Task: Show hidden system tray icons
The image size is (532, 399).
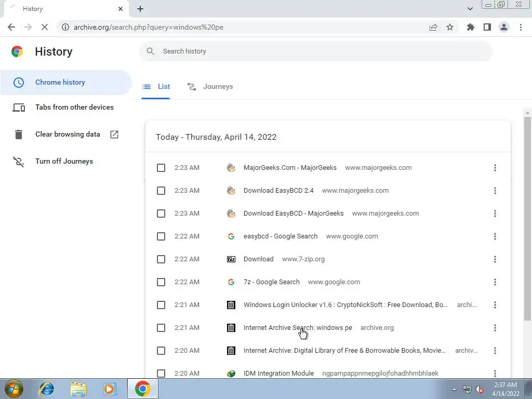Action: click(454, 389)
